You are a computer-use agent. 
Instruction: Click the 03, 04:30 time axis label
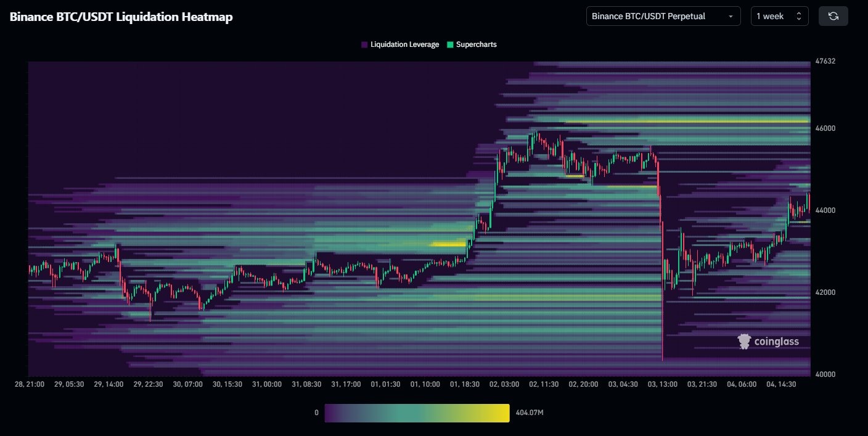coord(623,384)
